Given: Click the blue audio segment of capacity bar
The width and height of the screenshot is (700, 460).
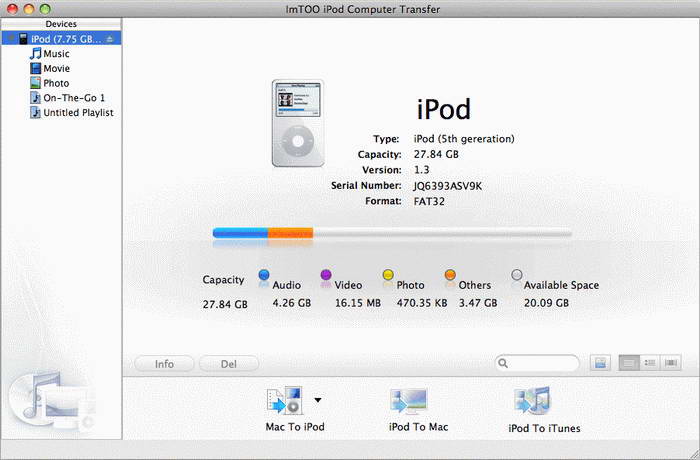Looking at the screenshot, I should pyautogui.click(x=240, y=233).
